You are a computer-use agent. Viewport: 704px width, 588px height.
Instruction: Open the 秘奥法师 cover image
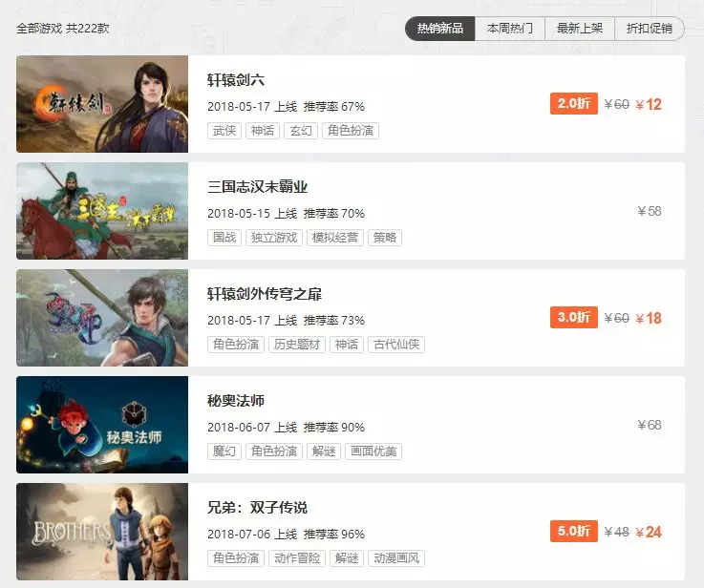click(102, 425)
